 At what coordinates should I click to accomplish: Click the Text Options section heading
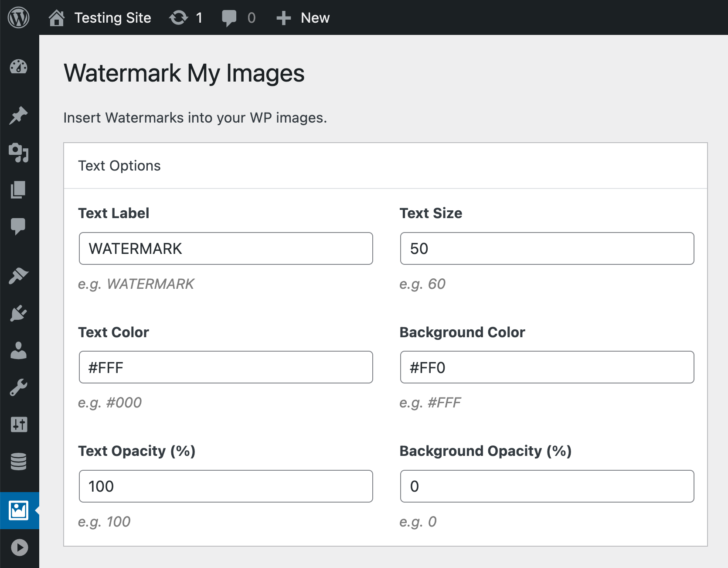coord(119,166)
